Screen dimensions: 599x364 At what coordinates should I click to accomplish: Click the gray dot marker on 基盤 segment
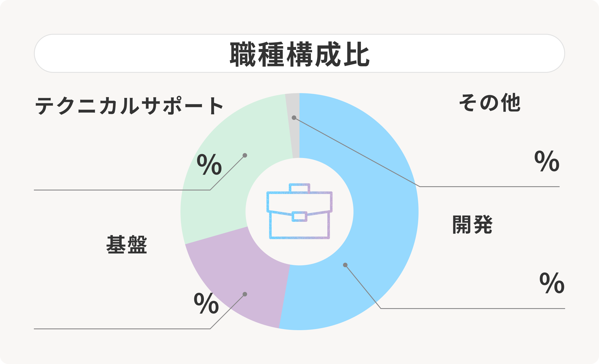coord(245,294)
